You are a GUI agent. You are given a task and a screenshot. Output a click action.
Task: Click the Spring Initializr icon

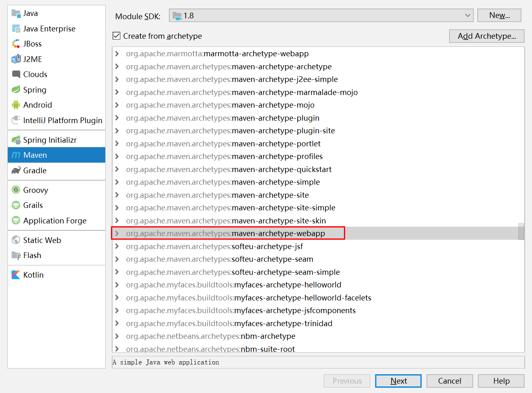click(x=16, y=140)
